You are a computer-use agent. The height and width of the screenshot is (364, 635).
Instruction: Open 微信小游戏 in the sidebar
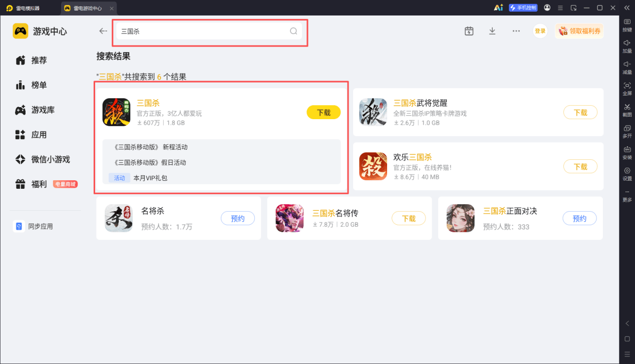click(x=43, y=159)
